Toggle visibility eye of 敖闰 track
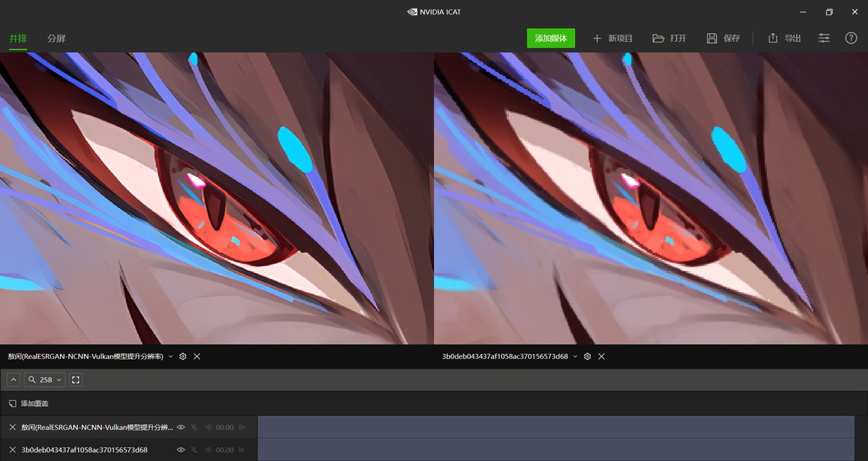The height and width of the screenshot is (461, 868). coord(181,427)
